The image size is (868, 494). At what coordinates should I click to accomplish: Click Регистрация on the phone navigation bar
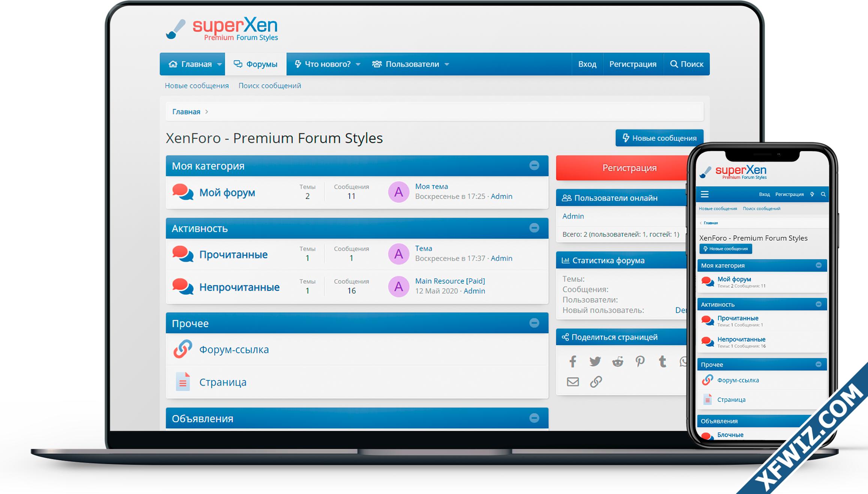[789, 194]
